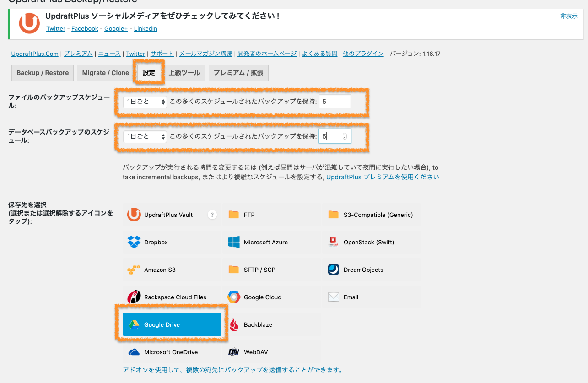Viewport: 588px width, 383px height.
Task: Select the UpdraftPlus Vault storage icon
Action: tap(134, 215)
